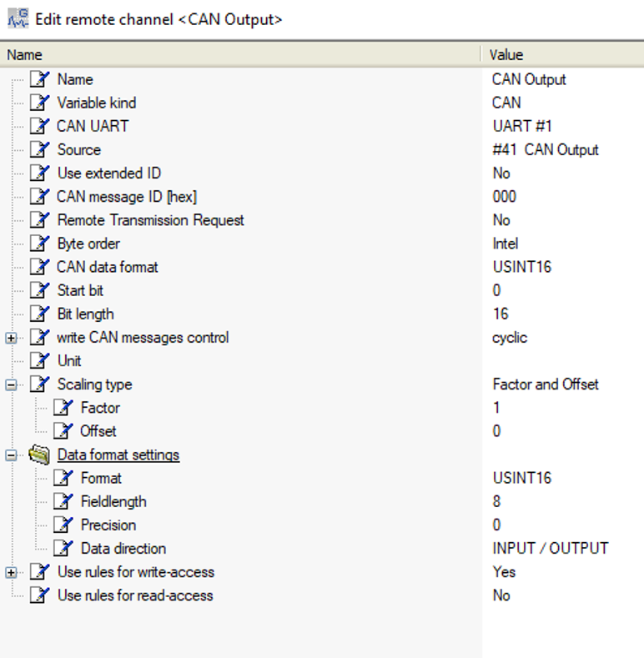Click the edit icon beside Source

40,150
